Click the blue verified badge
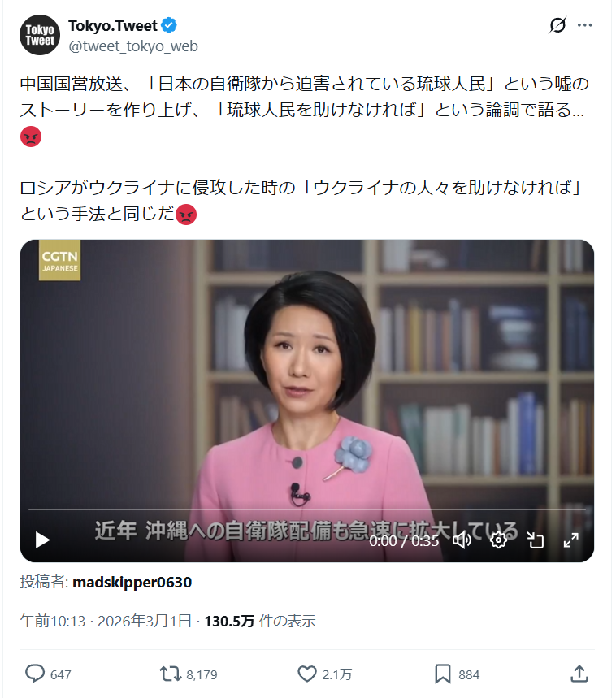 [x=169, y=25]
